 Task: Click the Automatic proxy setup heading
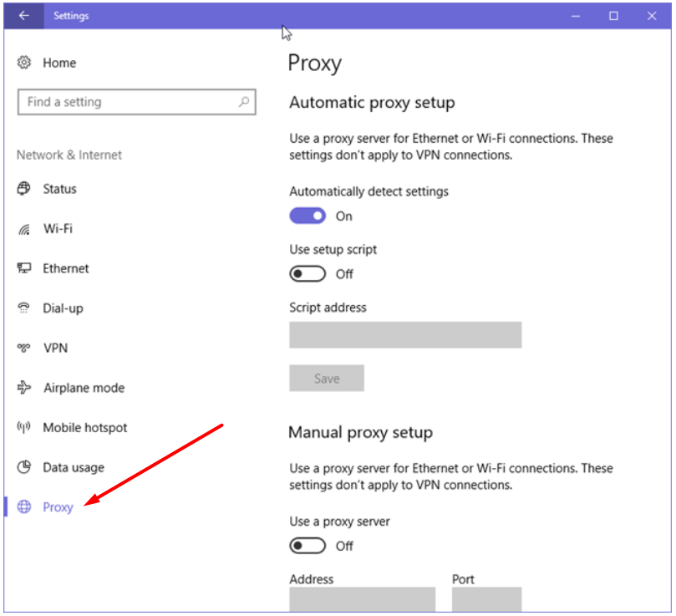[x=372, y=103]
